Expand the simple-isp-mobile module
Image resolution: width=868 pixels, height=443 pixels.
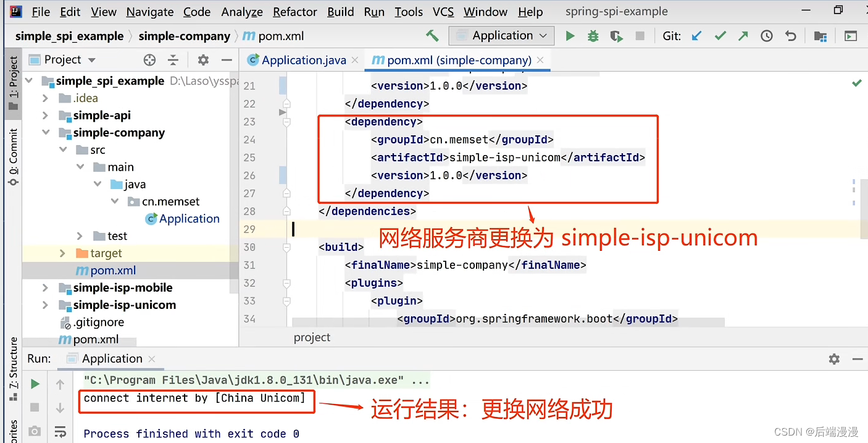point(45,288)
